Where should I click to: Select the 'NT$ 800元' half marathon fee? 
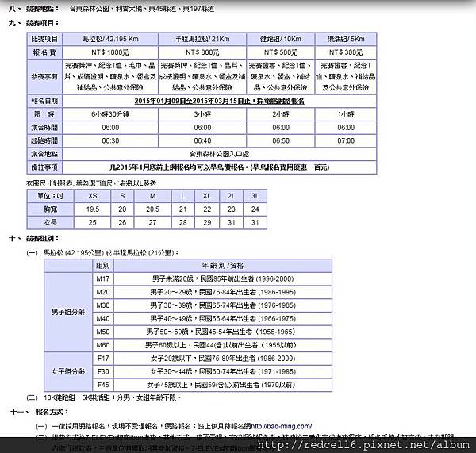click(x=202, y=52)
